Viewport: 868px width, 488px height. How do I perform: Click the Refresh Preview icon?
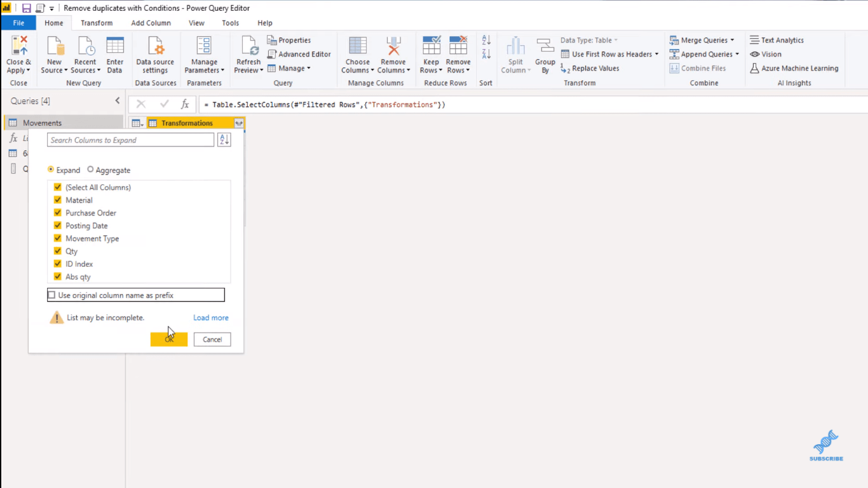click(x=248, y=46)
